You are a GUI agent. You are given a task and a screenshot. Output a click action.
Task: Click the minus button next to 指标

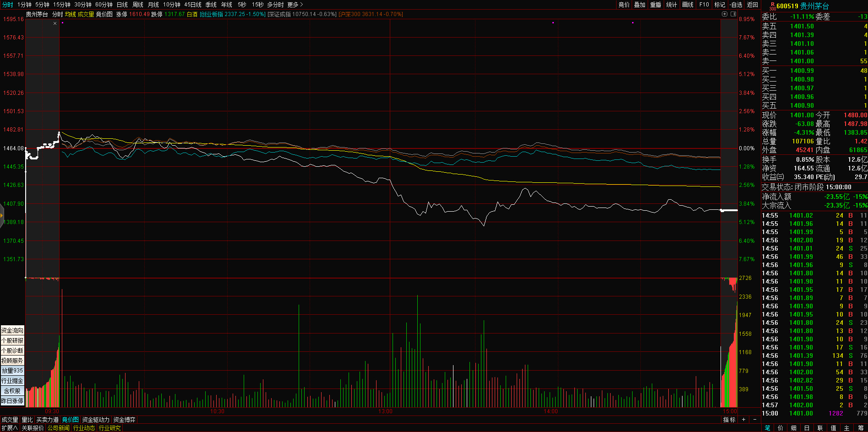[755, 420]
